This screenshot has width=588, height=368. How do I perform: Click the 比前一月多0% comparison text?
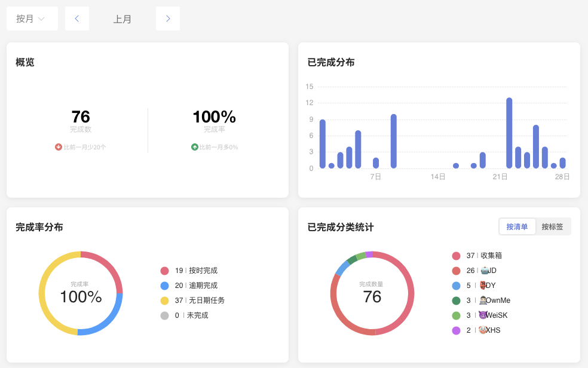click(219, 148)
